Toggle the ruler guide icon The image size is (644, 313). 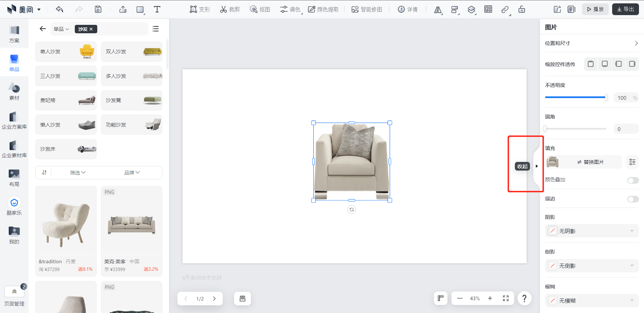coord(441,298)
